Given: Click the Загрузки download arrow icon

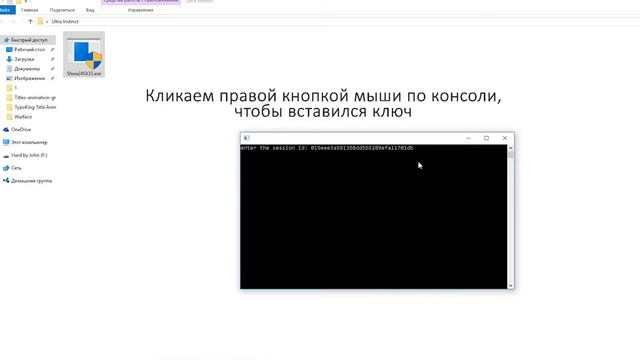Looking at the screenshot, I should click(x=9, y=59).
